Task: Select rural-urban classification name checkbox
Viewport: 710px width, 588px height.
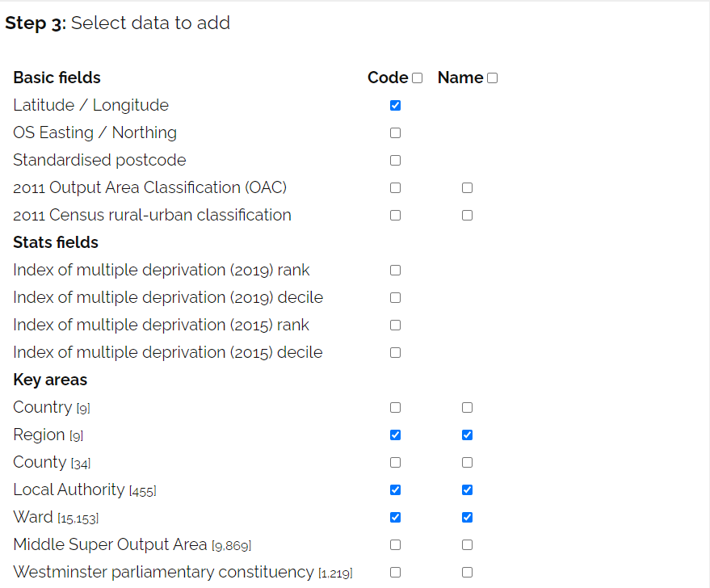Action: pos(467,216)
